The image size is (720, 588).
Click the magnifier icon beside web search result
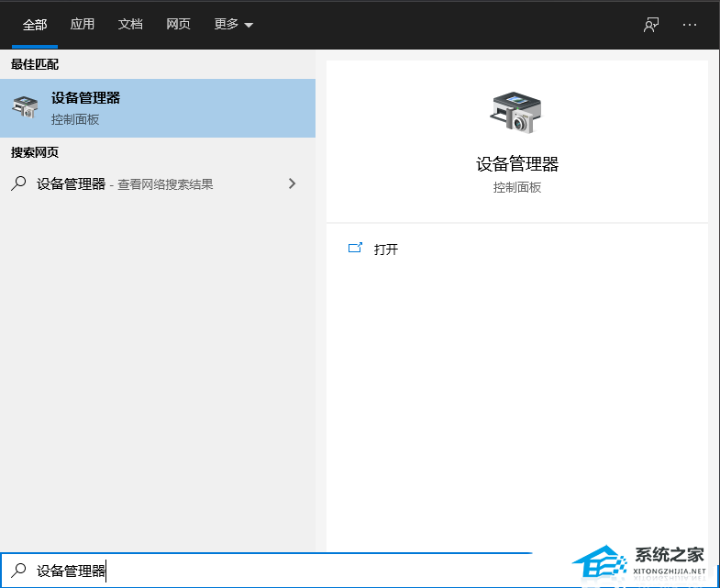pos(18,183)
